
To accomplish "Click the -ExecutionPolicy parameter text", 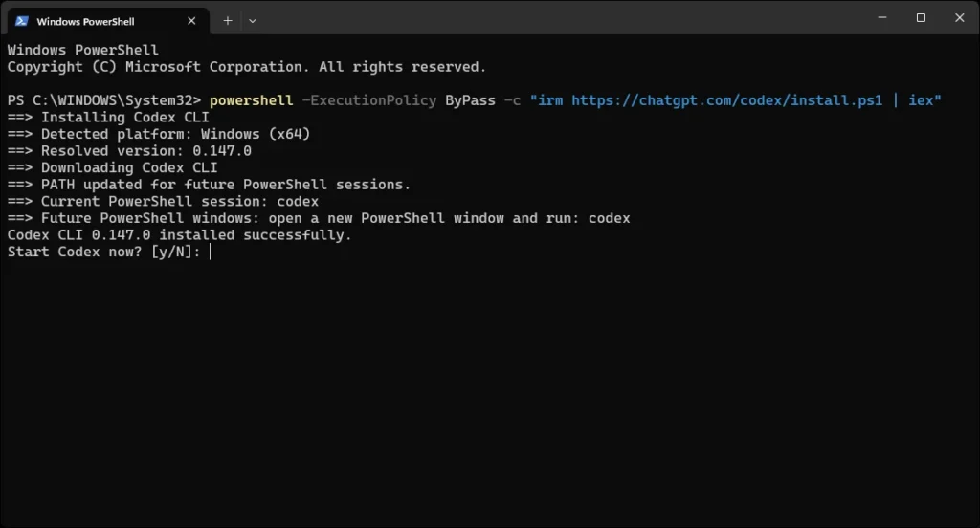I will tap(368, 100).
